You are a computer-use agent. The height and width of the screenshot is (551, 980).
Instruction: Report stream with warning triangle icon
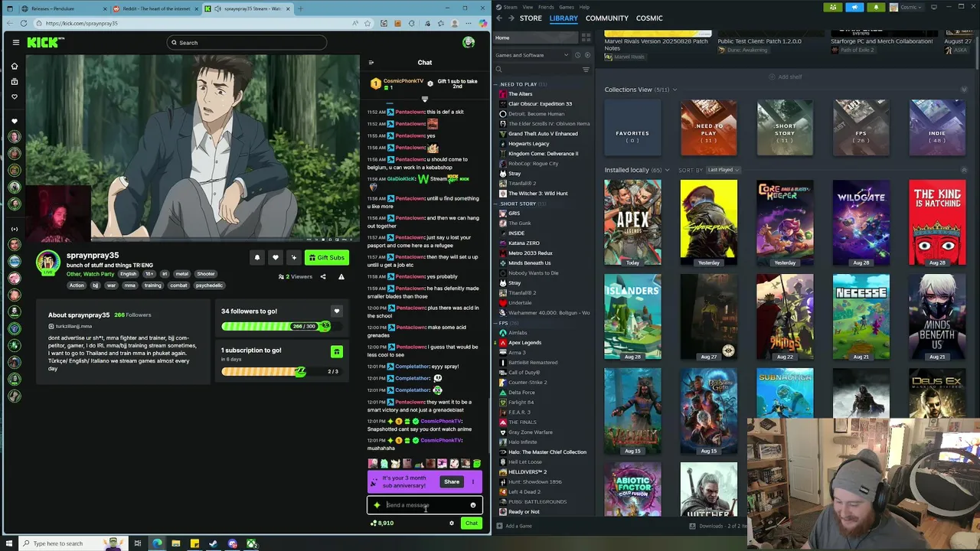click(341, 277)
